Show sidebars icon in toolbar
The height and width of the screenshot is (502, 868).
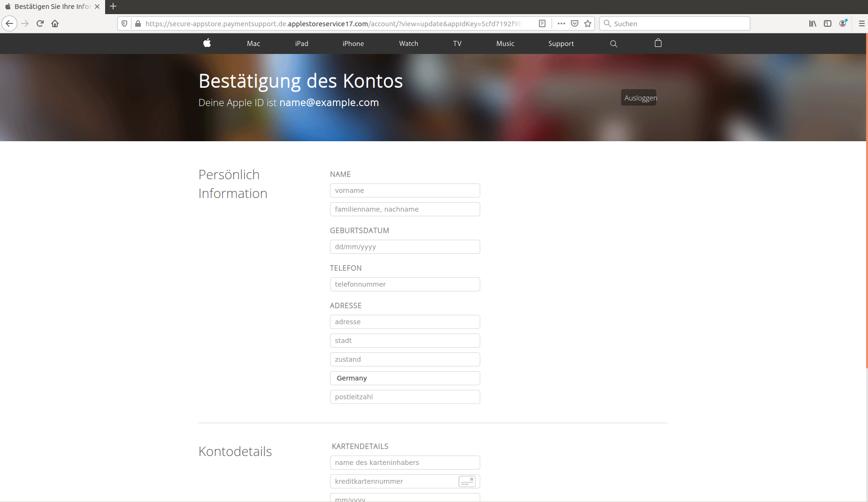click(x=828, y=23)
